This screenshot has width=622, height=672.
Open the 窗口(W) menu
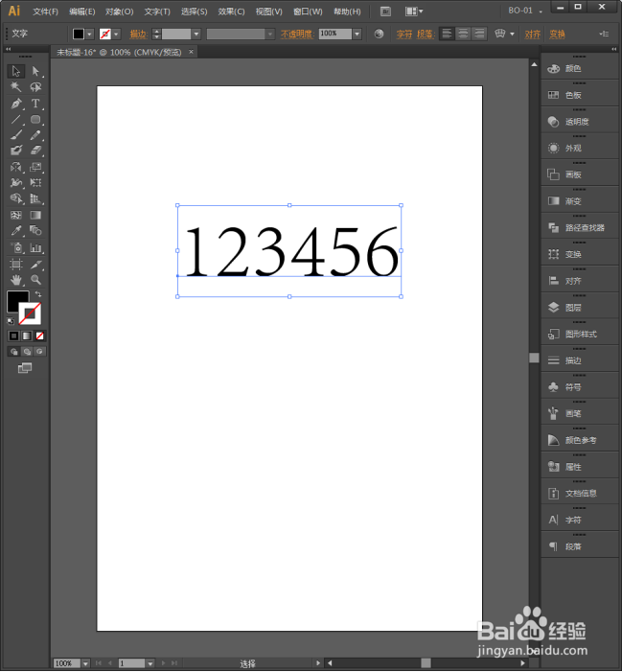(x=308, y=12)
